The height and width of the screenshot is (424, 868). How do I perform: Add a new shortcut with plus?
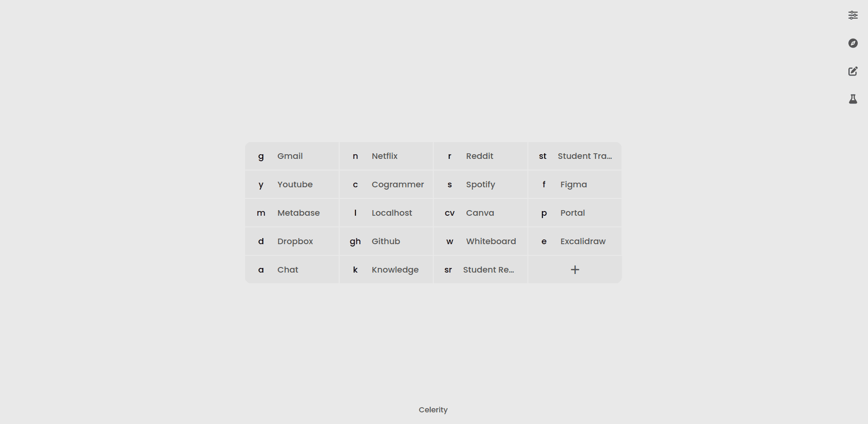574,270
